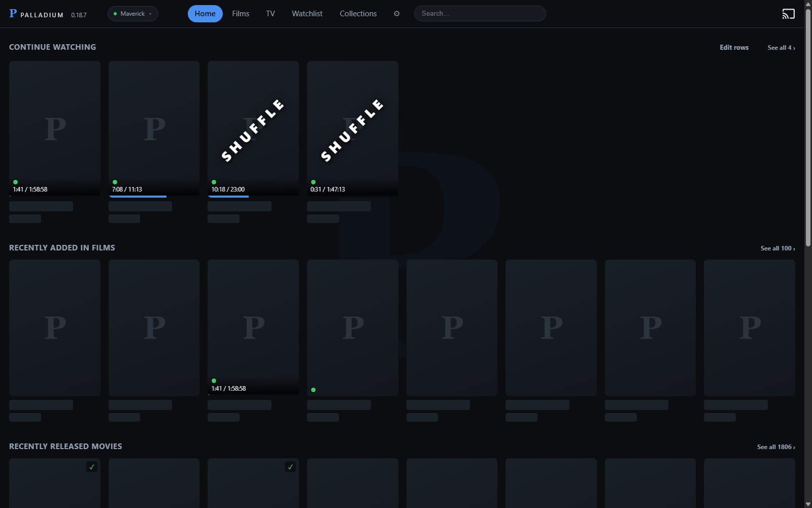Click watched checkmark on first Recently Released movie

click(92, 466)
